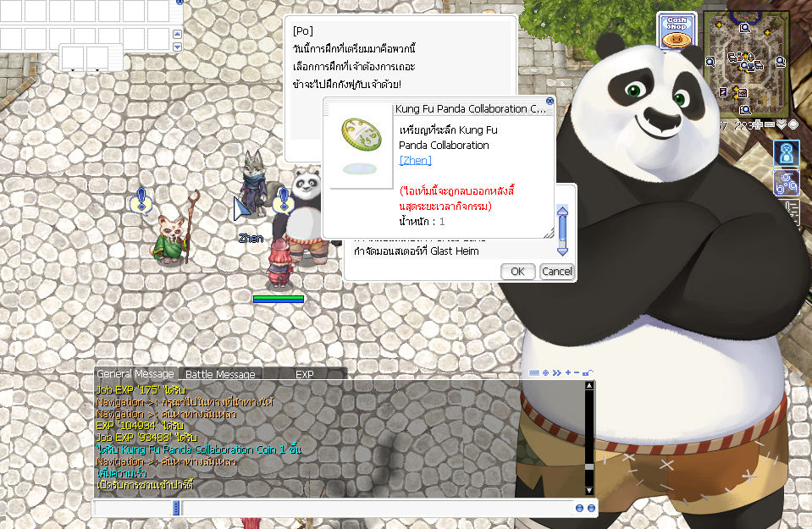The image size is (812, 529).
Task: Click the target circle icon above the chat
Action: click(x=545, y=372)
